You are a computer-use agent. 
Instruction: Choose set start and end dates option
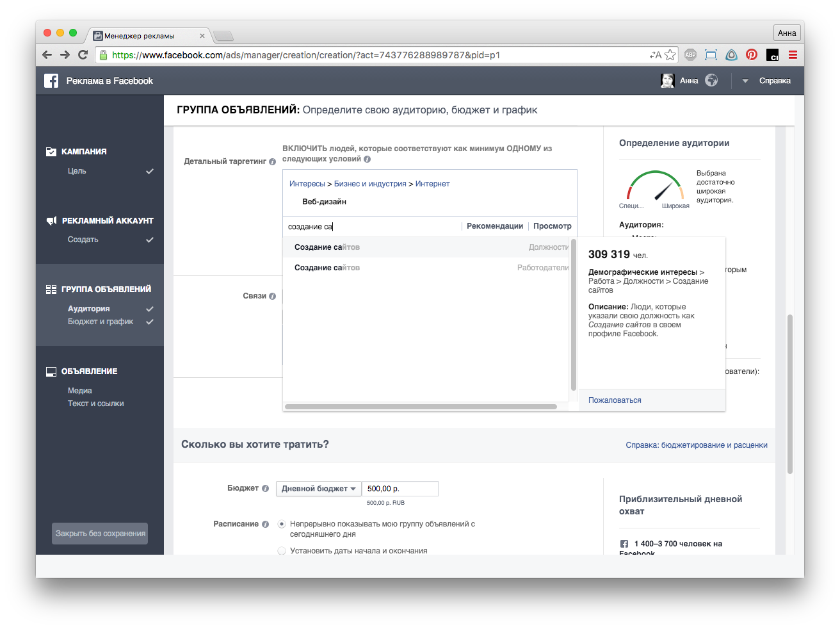pyautogui.click(x=282, y=551)
